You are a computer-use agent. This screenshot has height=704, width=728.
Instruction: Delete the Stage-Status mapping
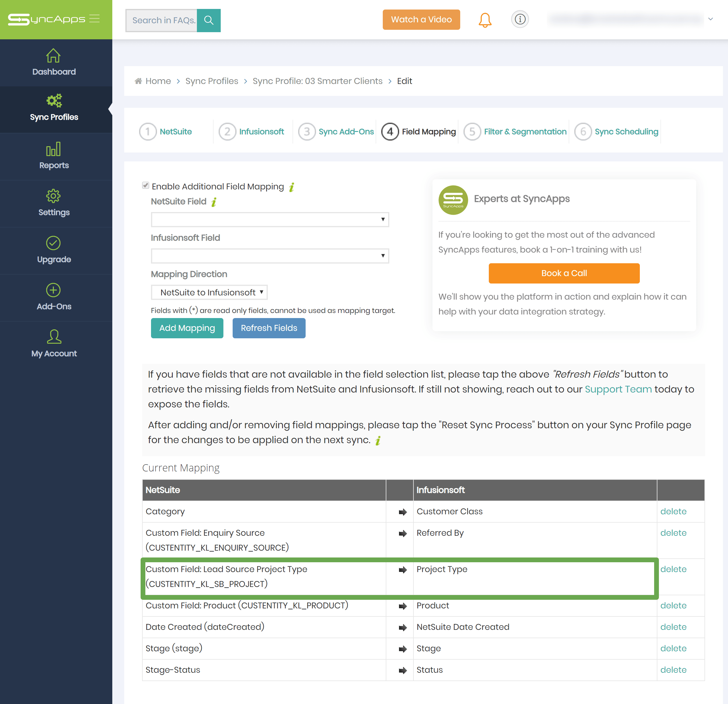pos(673,670)
